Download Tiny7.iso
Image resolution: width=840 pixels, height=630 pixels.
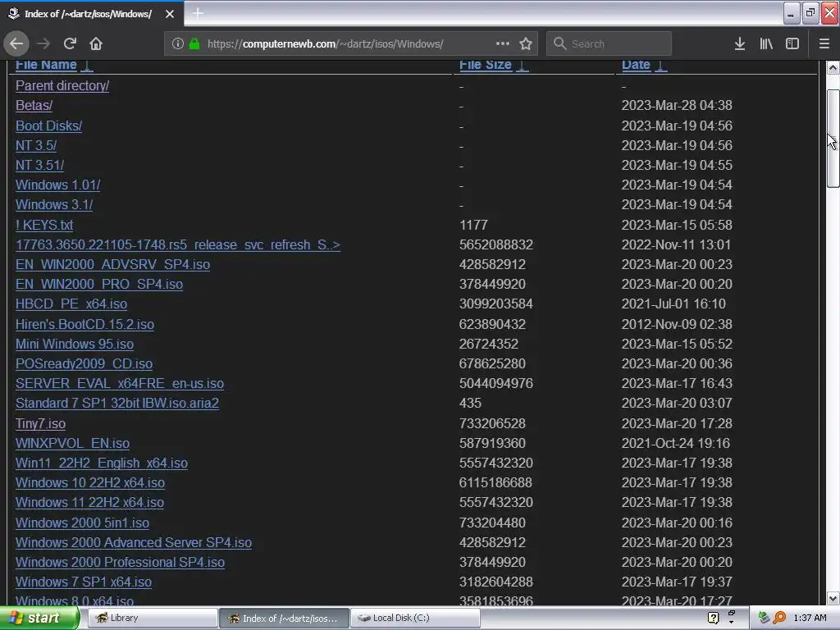click(x=41, y=424)
